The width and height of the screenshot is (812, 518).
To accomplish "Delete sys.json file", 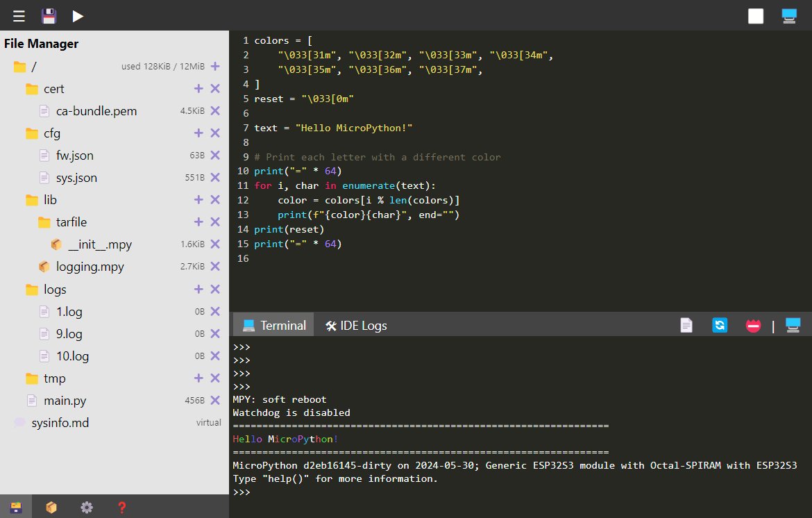I will coord(215,177).
